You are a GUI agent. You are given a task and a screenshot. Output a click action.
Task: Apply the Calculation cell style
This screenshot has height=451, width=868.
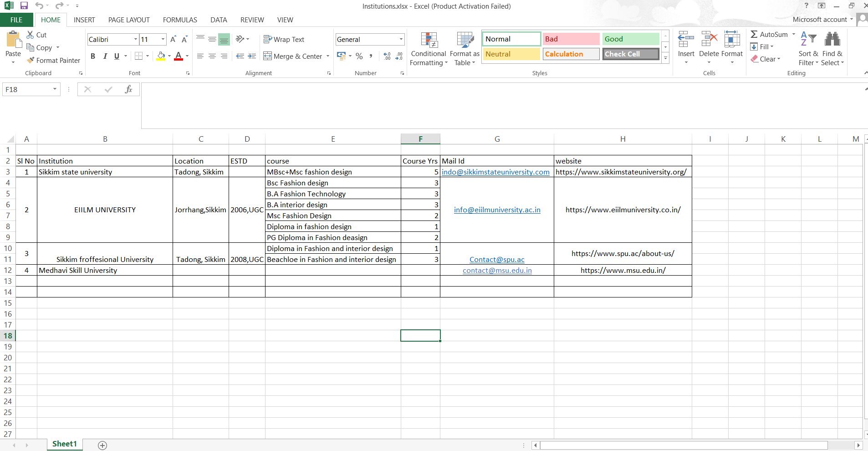(571, 54)
